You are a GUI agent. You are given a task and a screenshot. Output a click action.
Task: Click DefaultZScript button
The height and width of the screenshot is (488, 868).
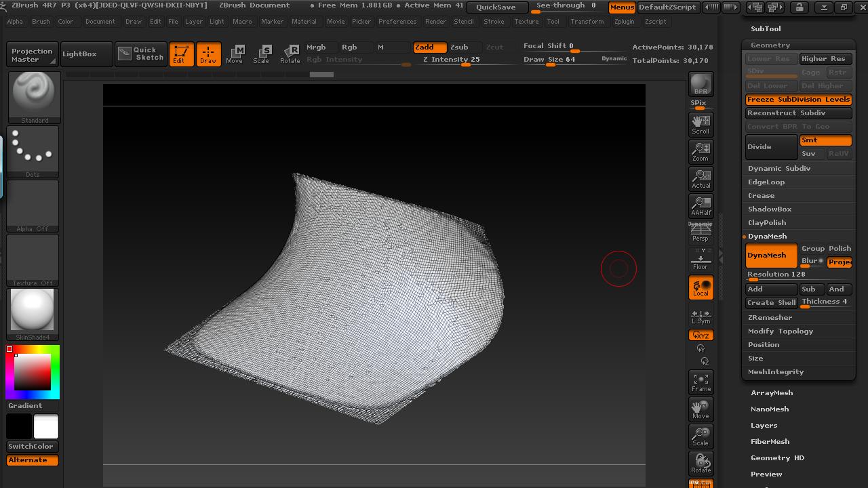click(667, 7)
